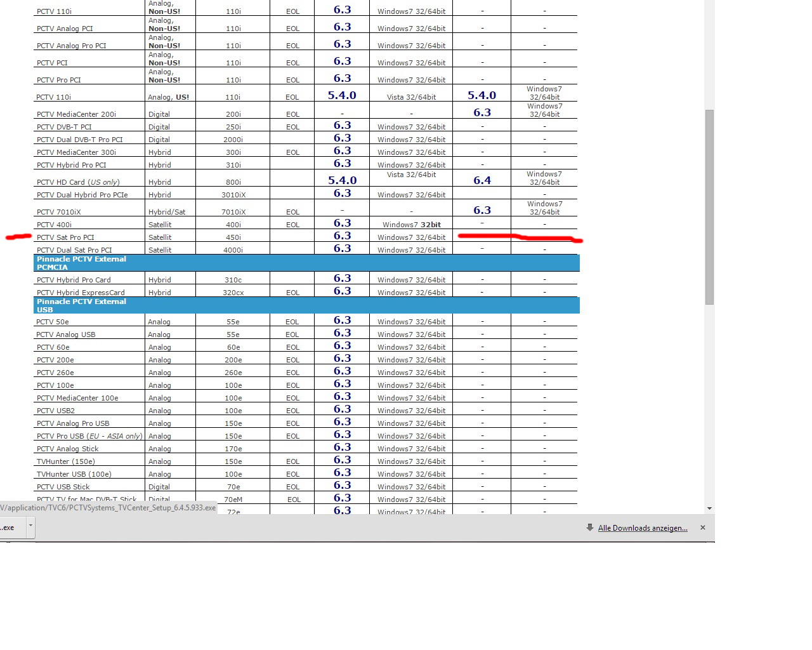Click the download arrow icon beside 'Alle Downloads anzeigen'
The width and height of the screenshot is (812, 650).
click(590, 527)
